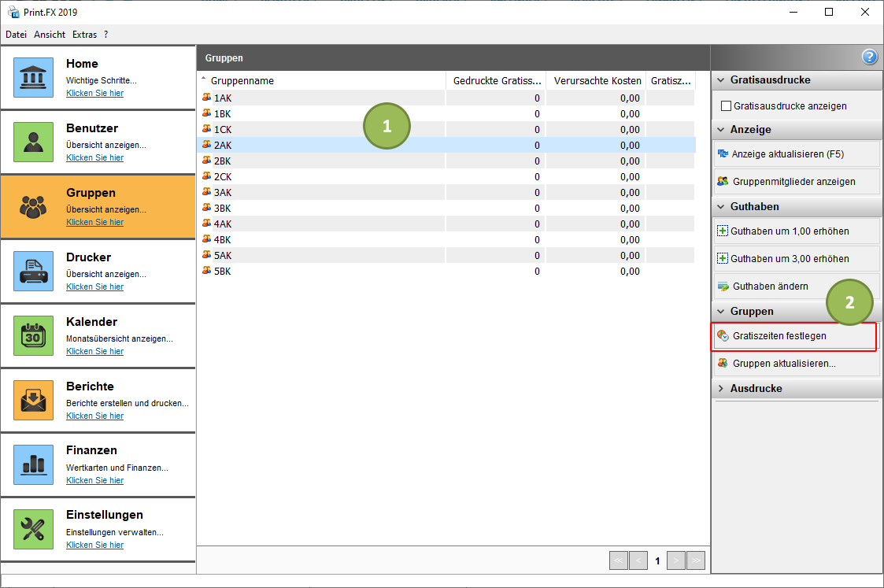884x588 pixels.
Task: Click 'Klicken Sie hier' link under Gruppen
Action: click(x=94, y=222)
